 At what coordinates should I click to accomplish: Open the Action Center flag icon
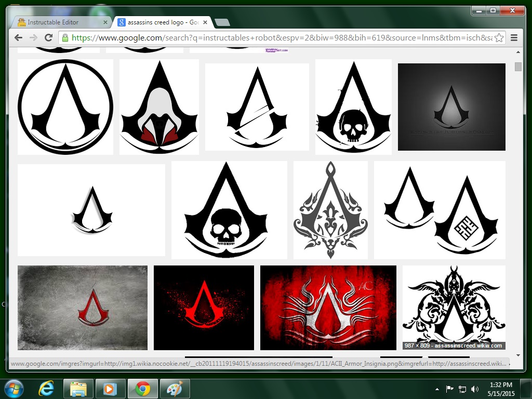450,388
